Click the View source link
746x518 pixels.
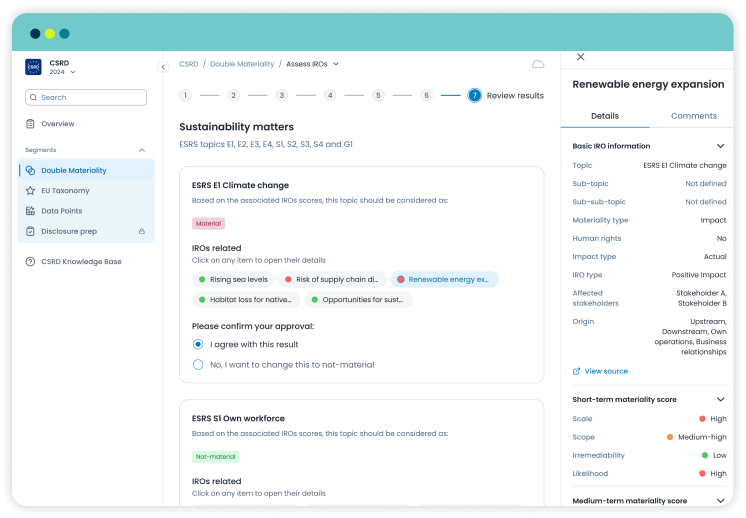point(606,371)
